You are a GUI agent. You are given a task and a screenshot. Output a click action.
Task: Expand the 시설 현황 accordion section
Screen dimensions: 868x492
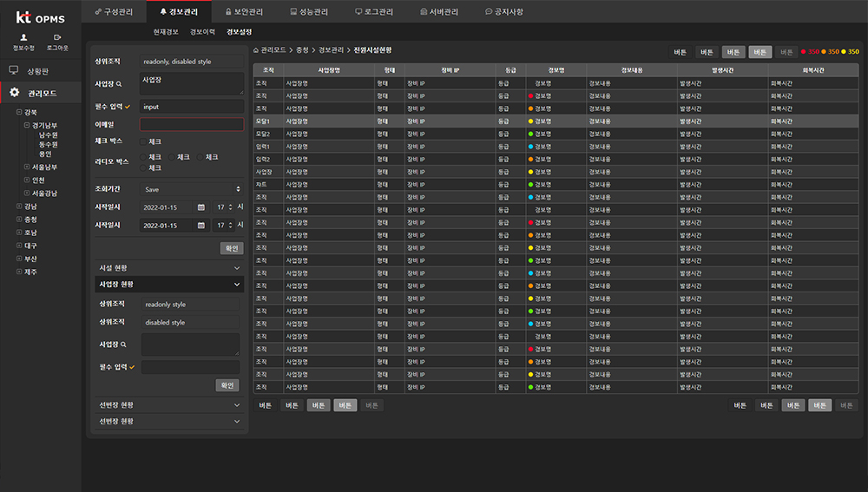[x=169, y=268]
